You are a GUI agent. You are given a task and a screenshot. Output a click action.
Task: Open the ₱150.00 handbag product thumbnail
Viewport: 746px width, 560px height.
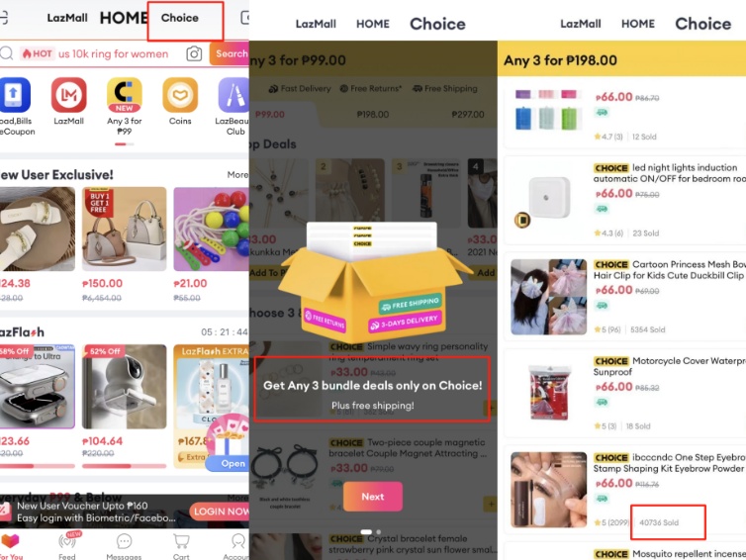[125, 229]
